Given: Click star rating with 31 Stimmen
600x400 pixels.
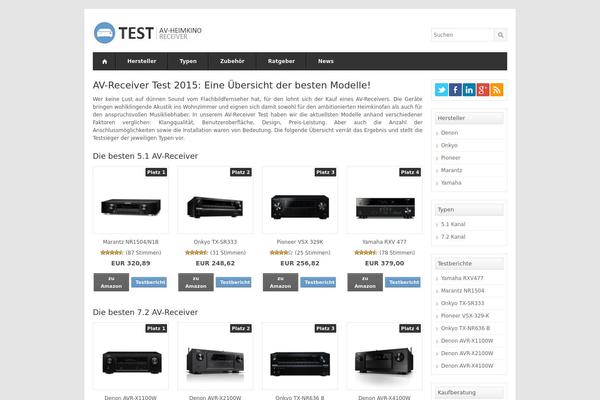Looking at the screenshot, I should click(x=196, y=253).
